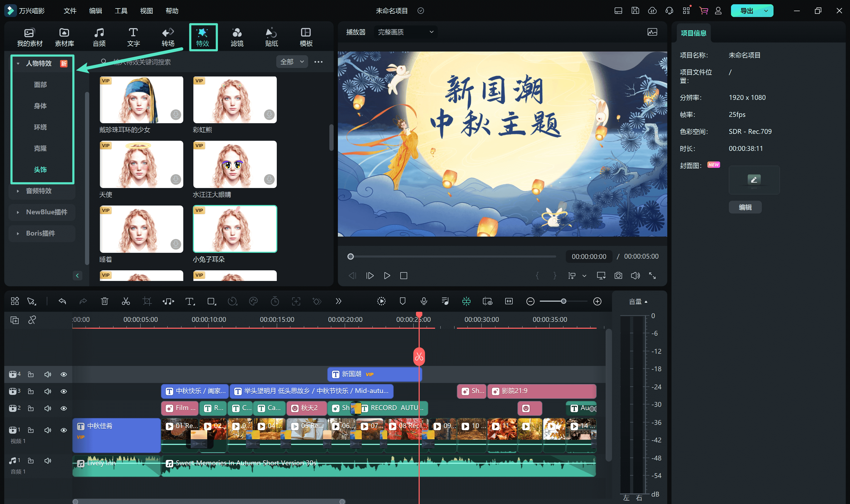Select the 小兔子耳朵 effect thumbnail

(x=235, y=229)
